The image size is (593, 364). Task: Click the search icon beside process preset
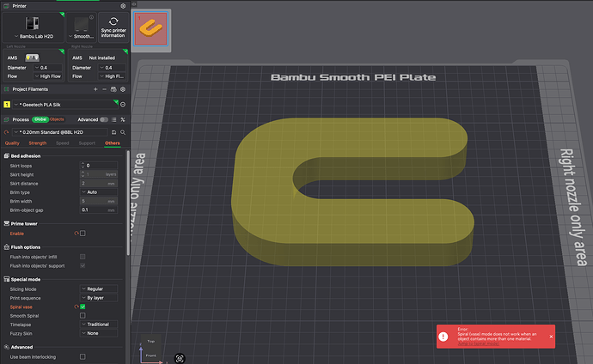tap(123, 131)
